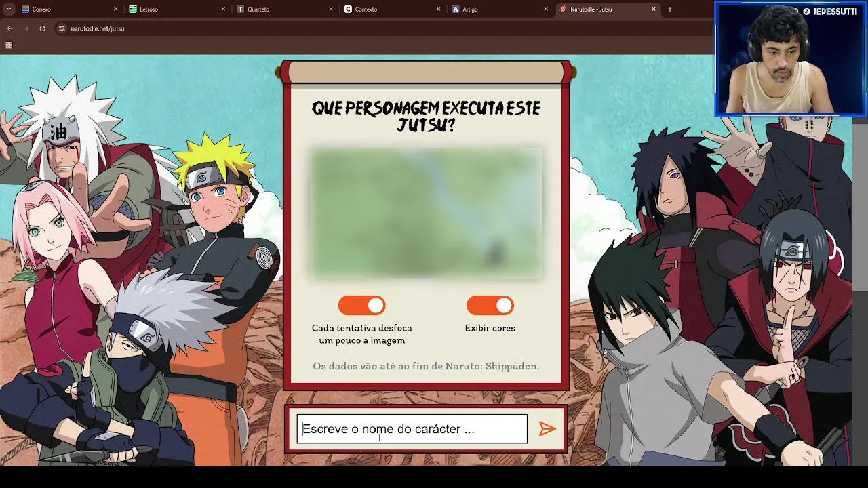This screenshot has width=868, height=488.
Task: Close the Contexto tab
Action: point(438,9)
